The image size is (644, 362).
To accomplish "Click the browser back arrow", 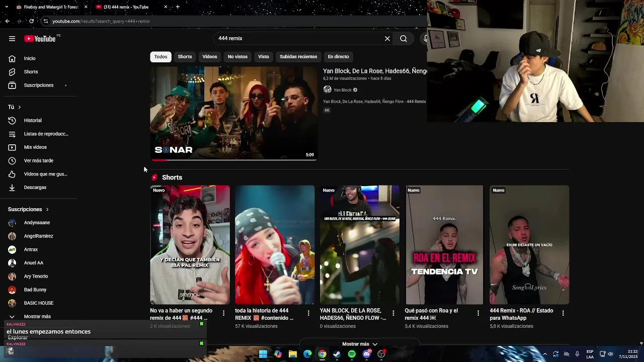I will point(7,21).
